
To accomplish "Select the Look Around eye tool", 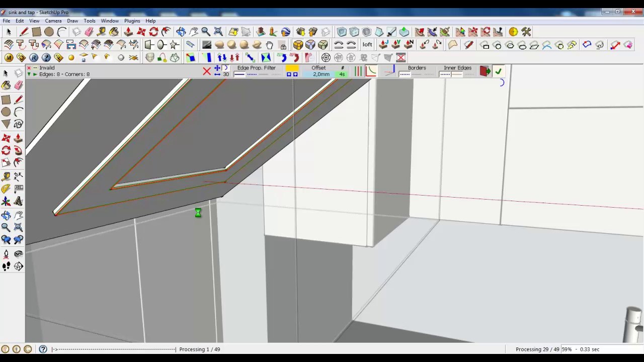I will click(x=19, y=254).
